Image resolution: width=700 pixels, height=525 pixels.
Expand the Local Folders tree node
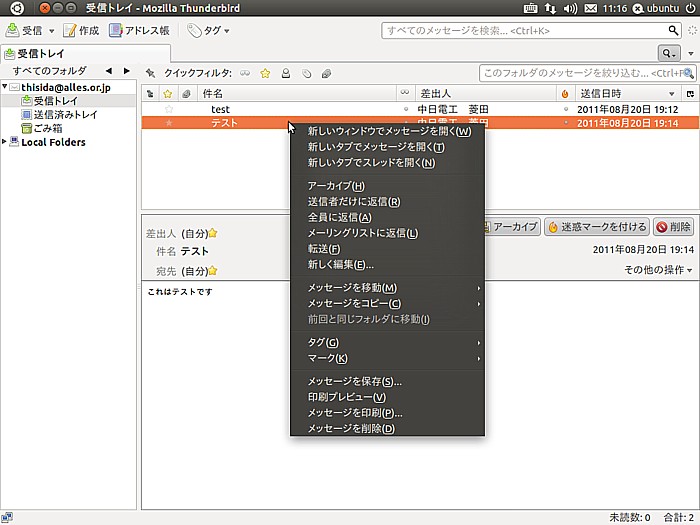[x=4, y=142]
